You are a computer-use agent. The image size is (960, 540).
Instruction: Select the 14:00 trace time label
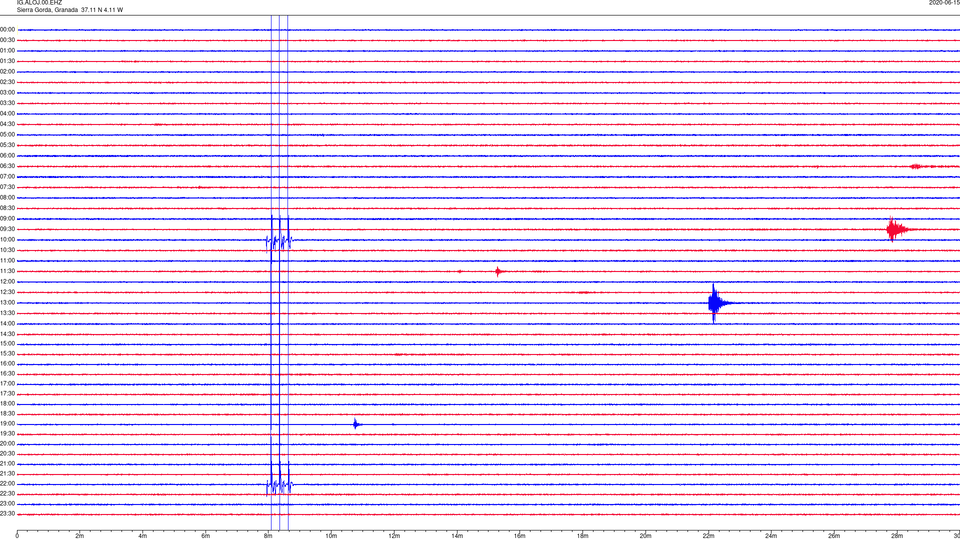[x=7, y=323]
